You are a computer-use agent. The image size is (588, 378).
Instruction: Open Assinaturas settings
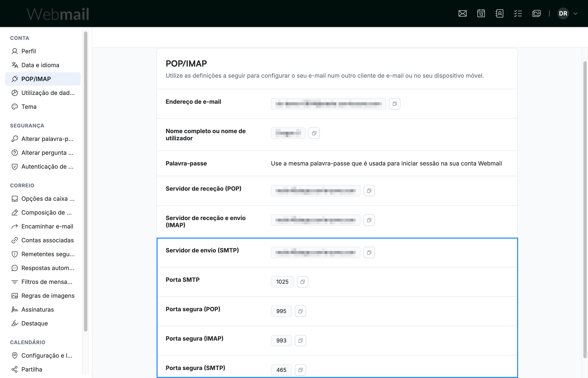43,310
